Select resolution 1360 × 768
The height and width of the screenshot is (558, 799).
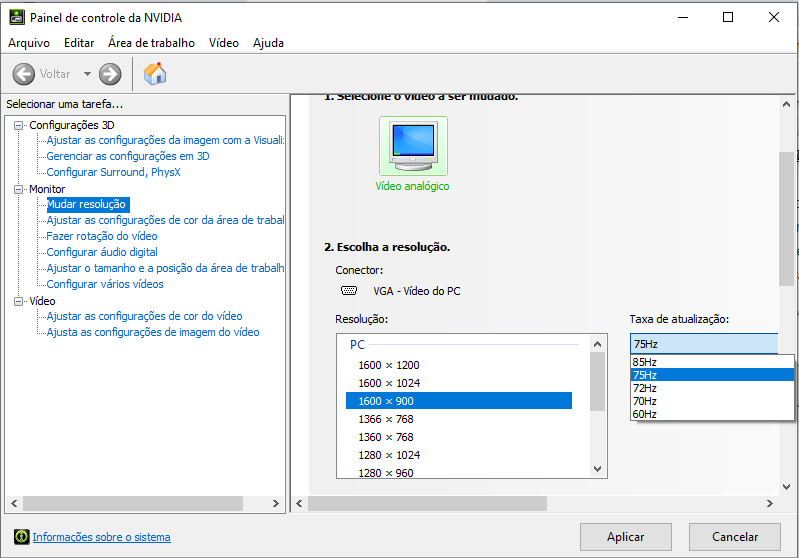(x=459, y=437)
